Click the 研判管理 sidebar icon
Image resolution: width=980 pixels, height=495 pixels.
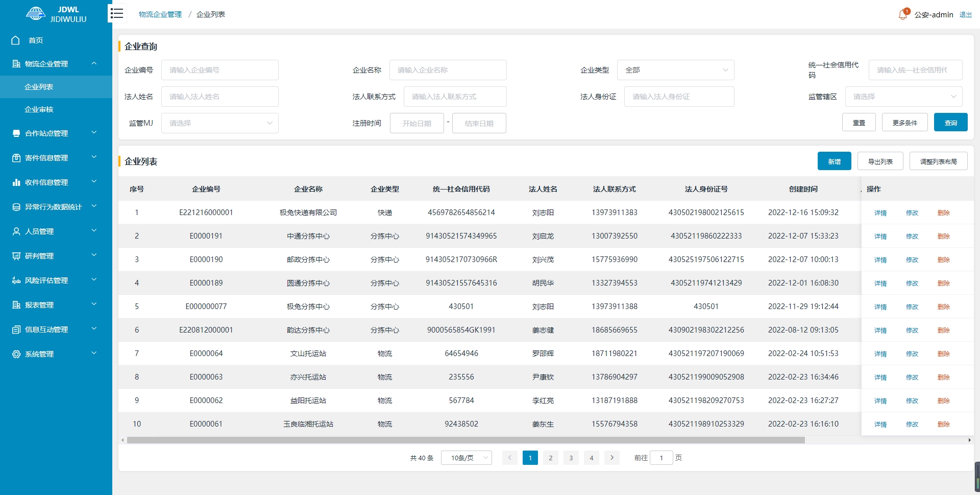(16, 256)
